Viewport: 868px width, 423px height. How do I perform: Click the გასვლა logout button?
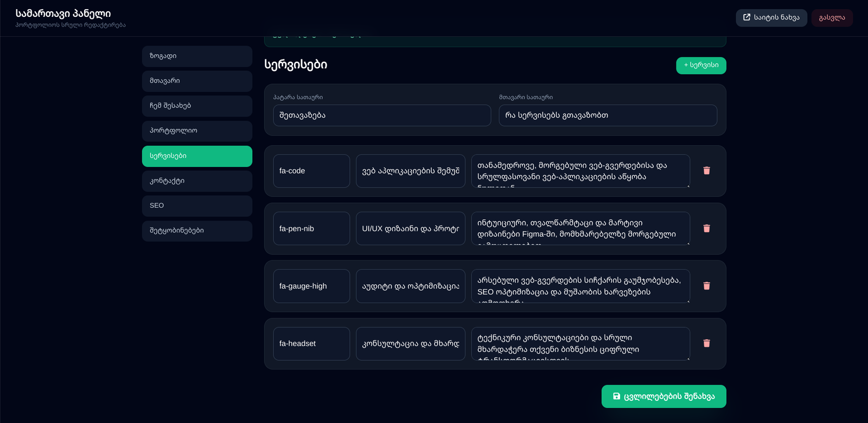pyautogui.click(x=832, y=18)
